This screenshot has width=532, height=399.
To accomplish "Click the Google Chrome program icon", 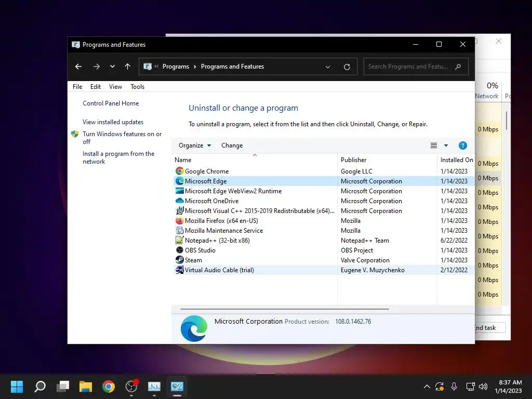I will coord(179,171).
